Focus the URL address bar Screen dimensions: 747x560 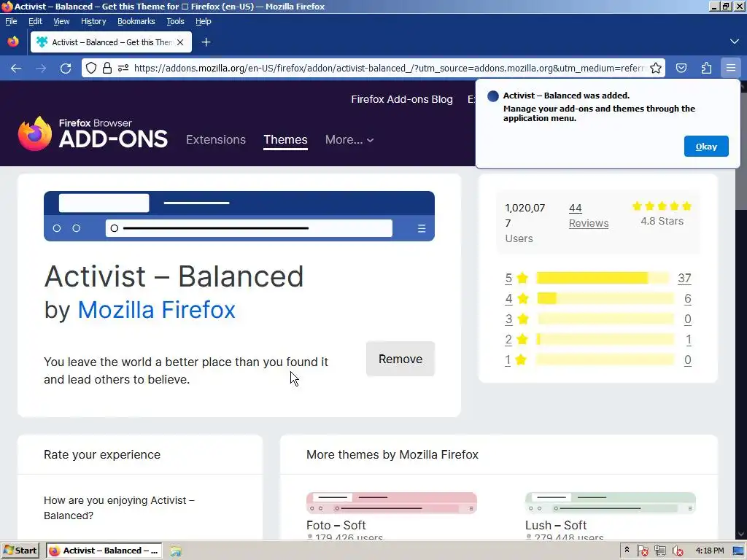coord(388,68)
